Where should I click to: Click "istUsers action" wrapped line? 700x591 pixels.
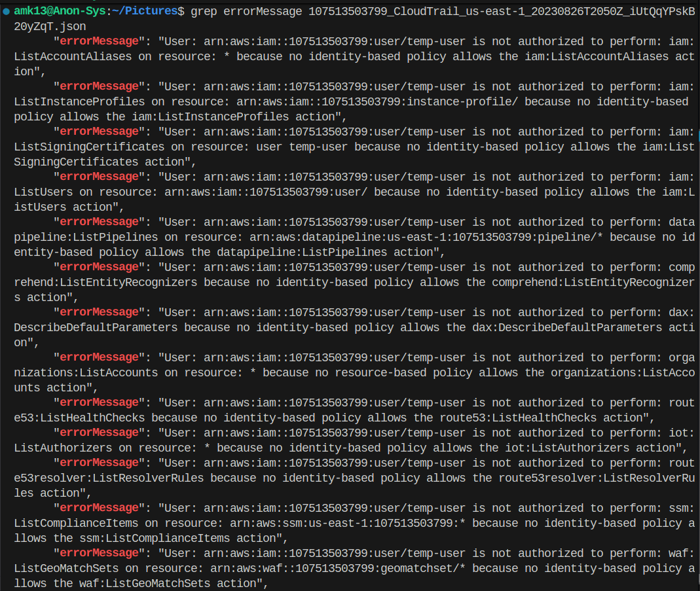pyautogui.click(x=63, y=207)
